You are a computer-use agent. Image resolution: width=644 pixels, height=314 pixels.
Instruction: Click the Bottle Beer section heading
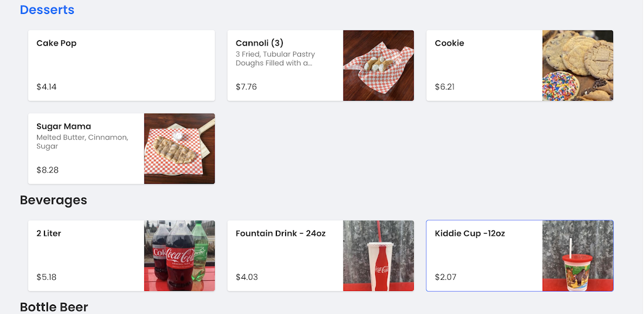54,307
